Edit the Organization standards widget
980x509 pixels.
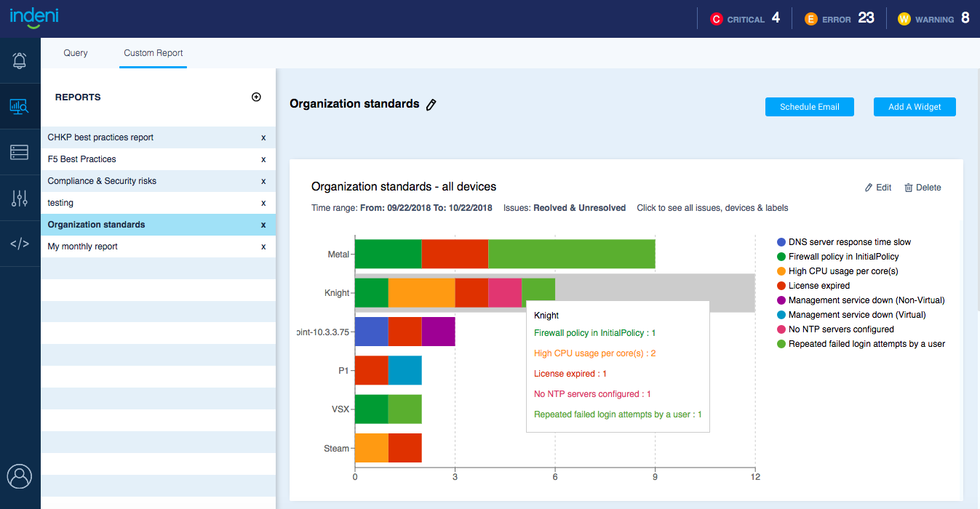point(878,188)
